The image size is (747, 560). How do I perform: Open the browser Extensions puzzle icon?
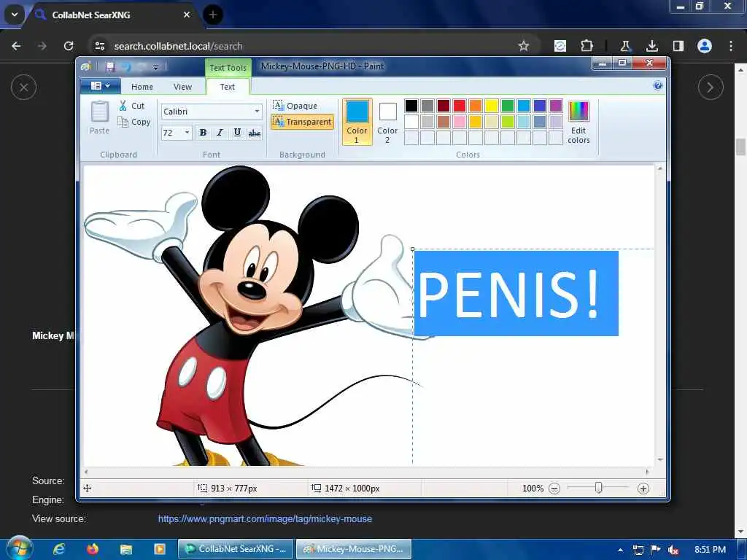(587, 46)
